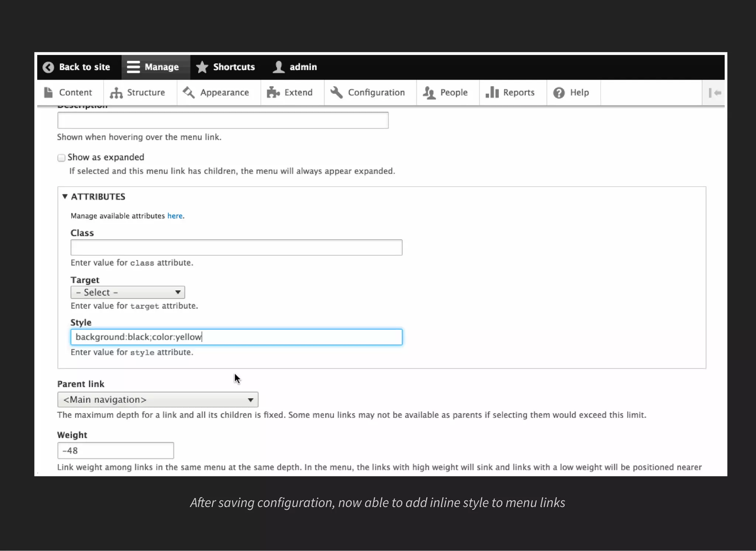Click the People users icon
Image resolution: width=756 pixels, height=551 pixels.
[429, 93]
